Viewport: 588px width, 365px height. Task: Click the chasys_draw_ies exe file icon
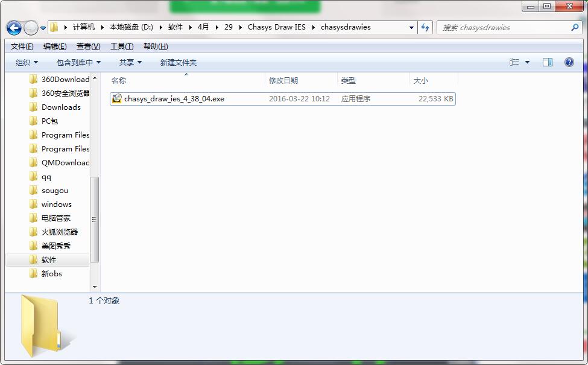[x=117, y=98]
